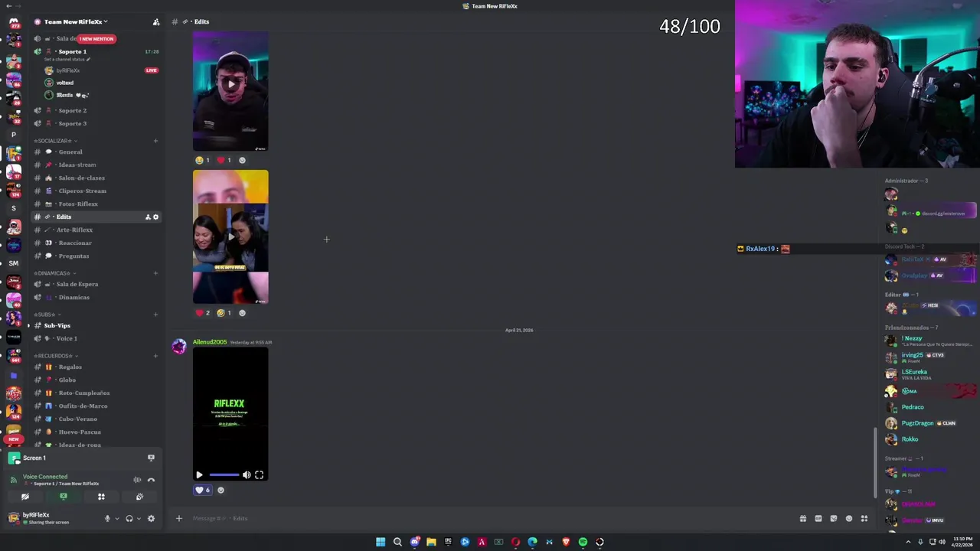The width and height of the screenshot is (980, 551).
Task: Open the Fotos-Riflexx channel
Action: 96,204
